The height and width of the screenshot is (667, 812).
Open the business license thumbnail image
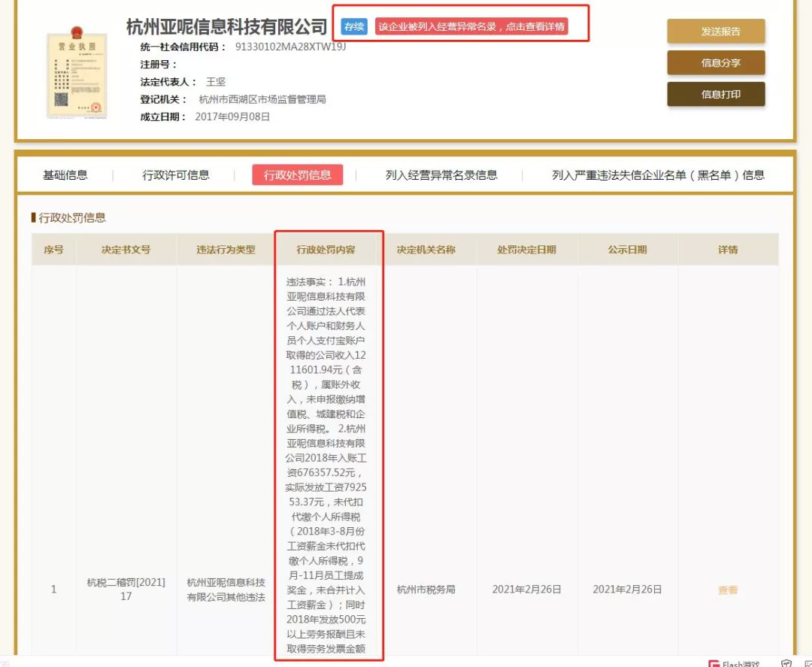click(x=77, y=71)
